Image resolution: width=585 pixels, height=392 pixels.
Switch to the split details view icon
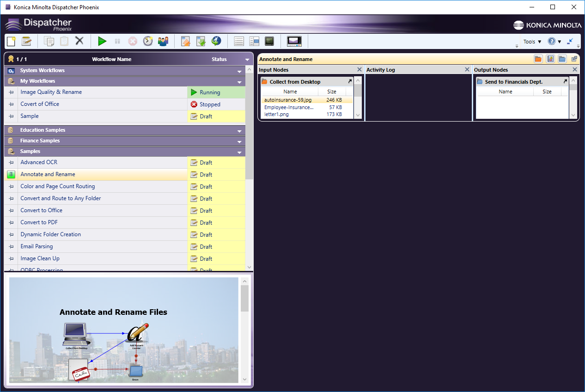point(254,41)
